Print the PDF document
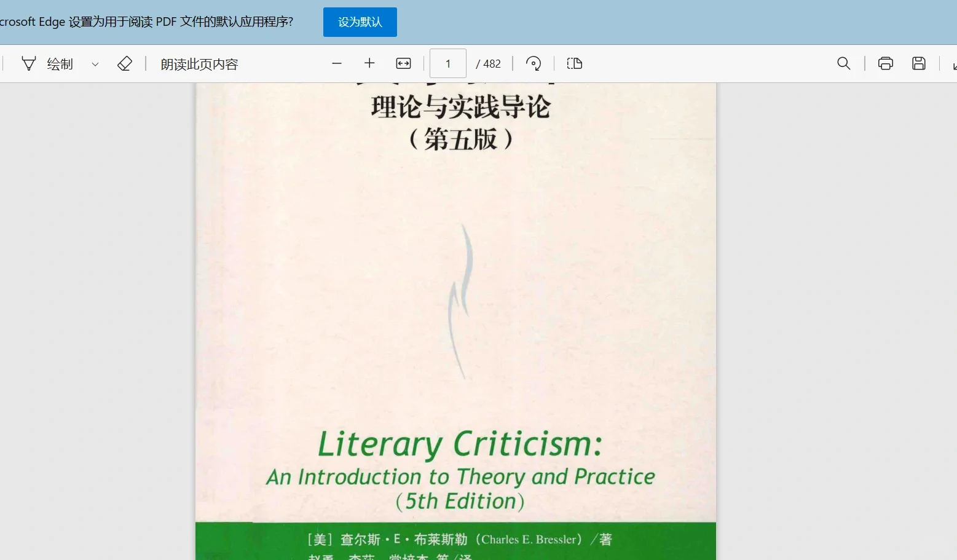The image size is (957, 560). [x=886, y=63]
